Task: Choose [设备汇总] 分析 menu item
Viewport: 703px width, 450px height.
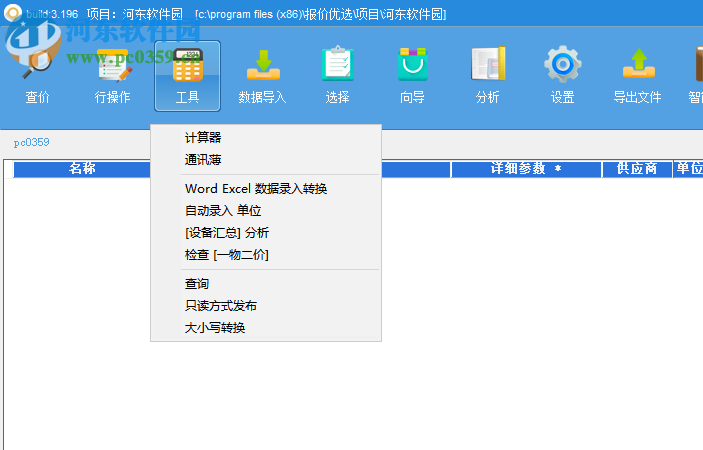Action: 266,233
